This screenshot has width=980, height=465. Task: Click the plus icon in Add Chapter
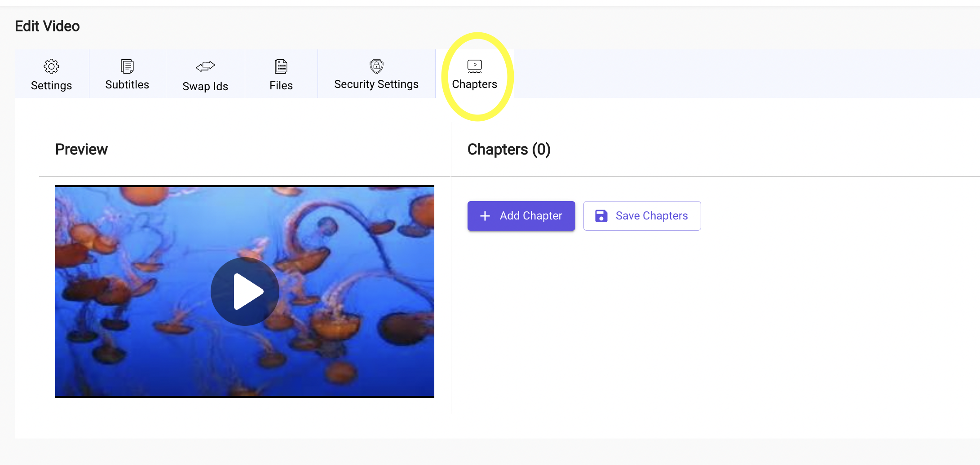(x=485, y=216)
